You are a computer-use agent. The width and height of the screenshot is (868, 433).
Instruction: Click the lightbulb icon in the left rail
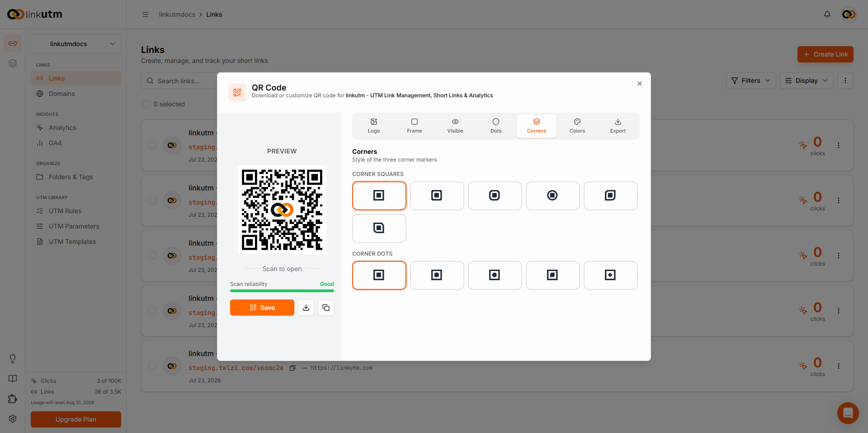pos(13,359)
